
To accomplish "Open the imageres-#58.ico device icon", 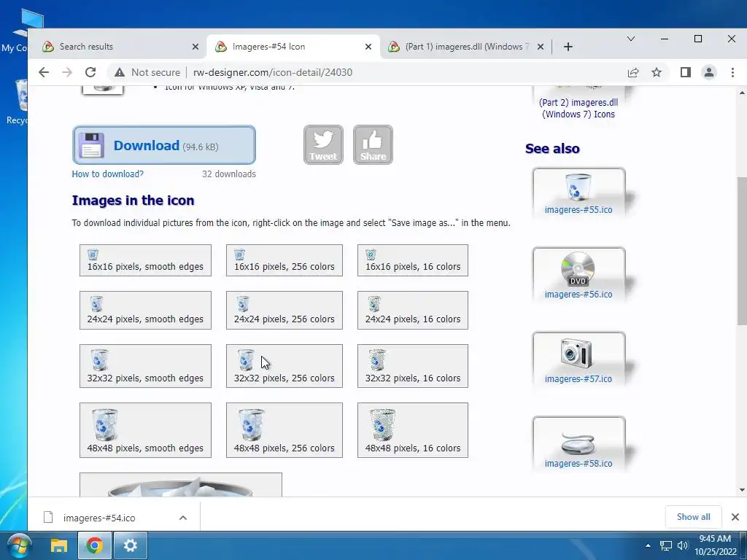I will click(x=578, y=444).
